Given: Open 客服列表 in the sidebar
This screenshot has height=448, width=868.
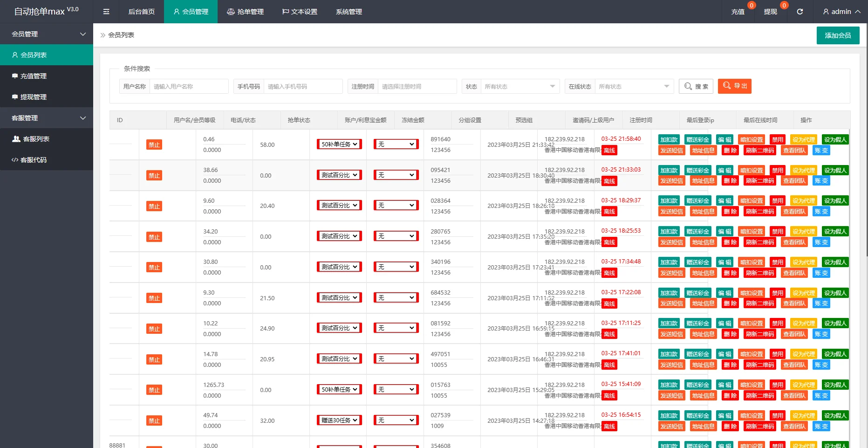Looking at the screenshot, I should [36, 139].
